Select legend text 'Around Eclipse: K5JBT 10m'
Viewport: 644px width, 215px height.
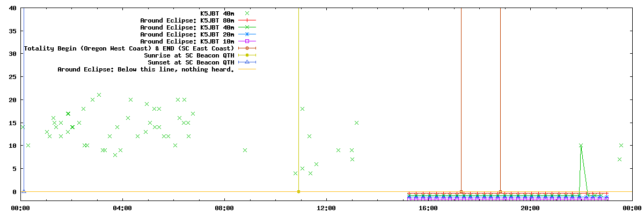[x=187, y=41]
